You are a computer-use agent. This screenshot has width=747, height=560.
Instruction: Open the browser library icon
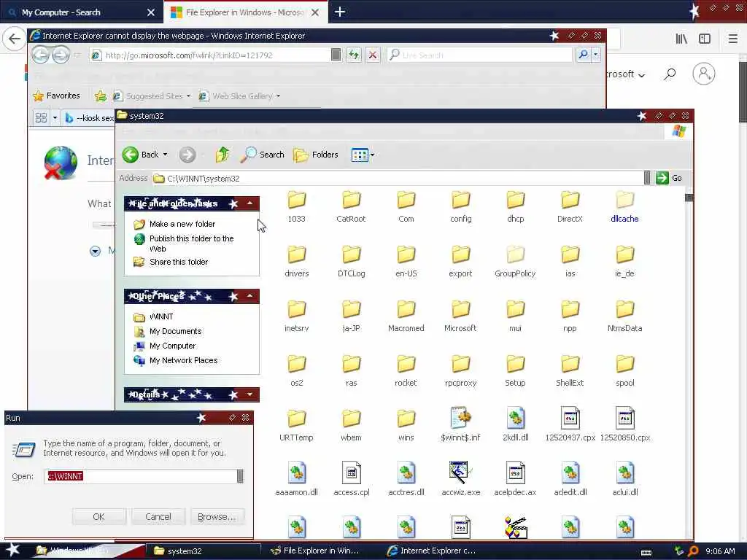tap(682, 39)
